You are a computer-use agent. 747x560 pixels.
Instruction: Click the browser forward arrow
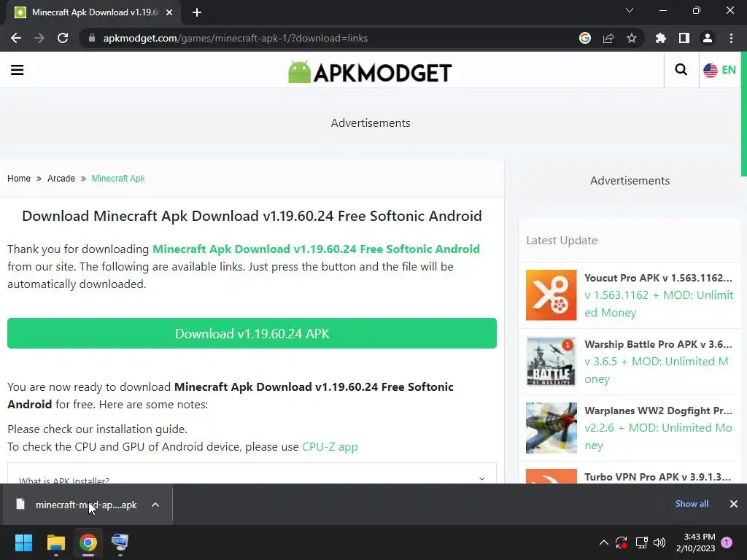pos(39,38)
